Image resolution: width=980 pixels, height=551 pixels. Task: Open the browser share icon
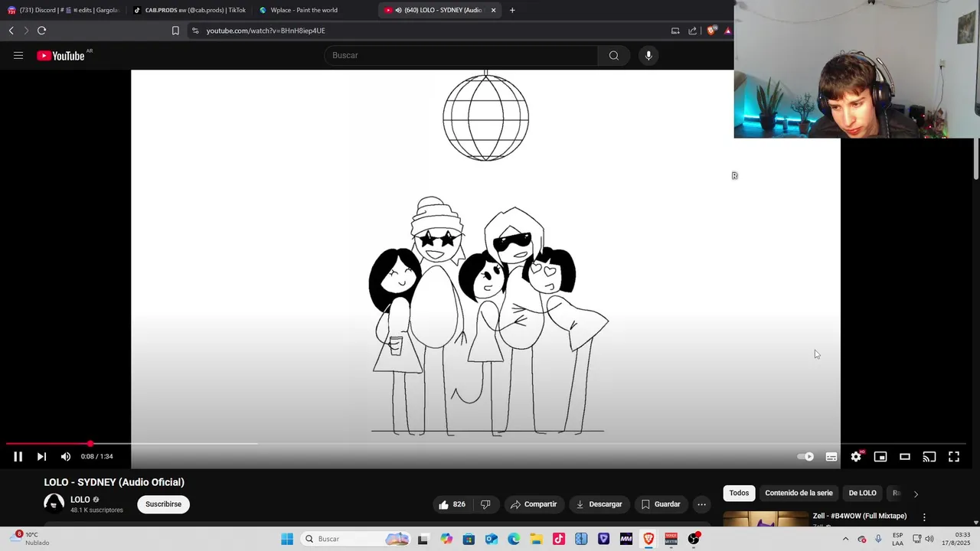[x=693, y=31]
